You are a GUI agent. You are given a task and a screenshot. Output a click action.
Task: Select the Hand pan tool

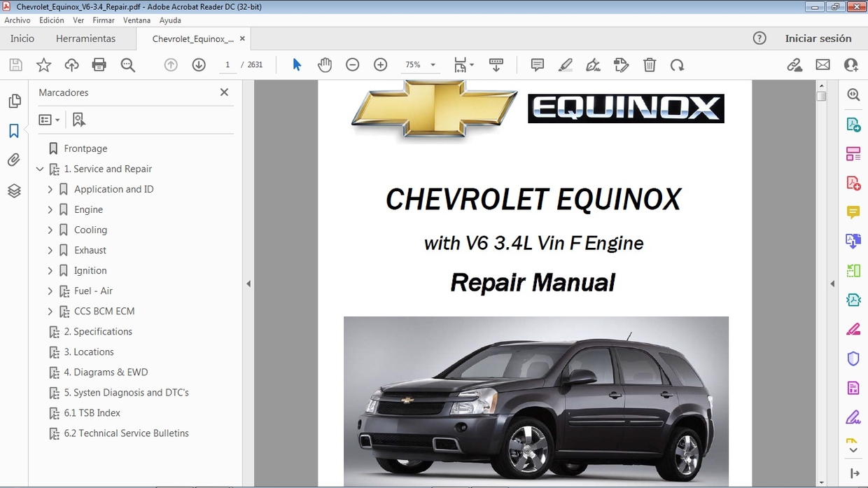(324, 65)
